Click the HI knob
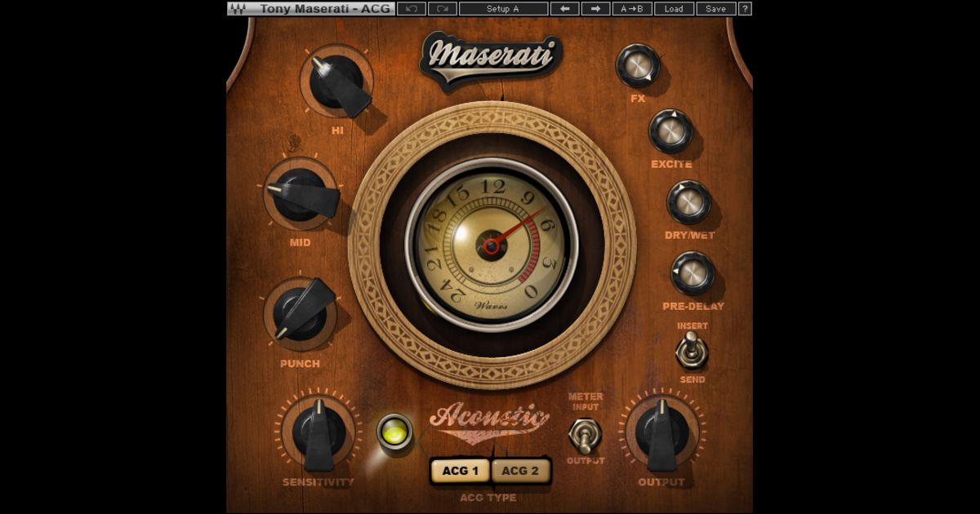 (337, 83)
